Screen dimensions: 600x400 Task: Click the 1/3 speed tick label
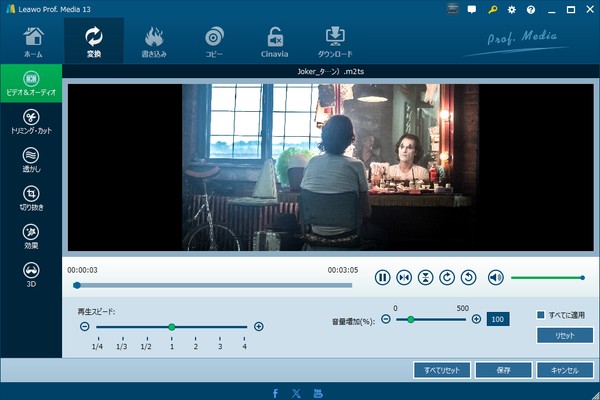click(122, 346)
